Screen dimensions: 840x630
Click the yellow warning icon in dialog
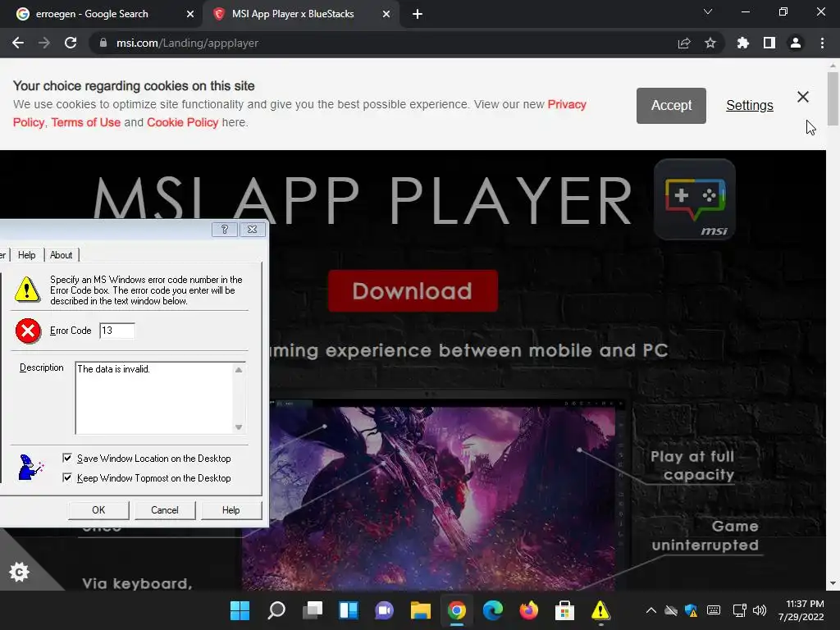27,290
